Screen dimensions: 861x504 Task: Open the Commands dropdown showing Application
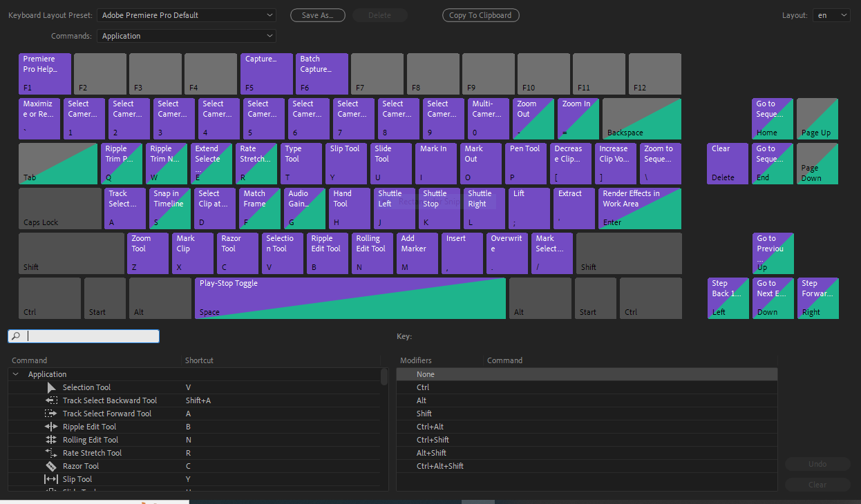186,36
